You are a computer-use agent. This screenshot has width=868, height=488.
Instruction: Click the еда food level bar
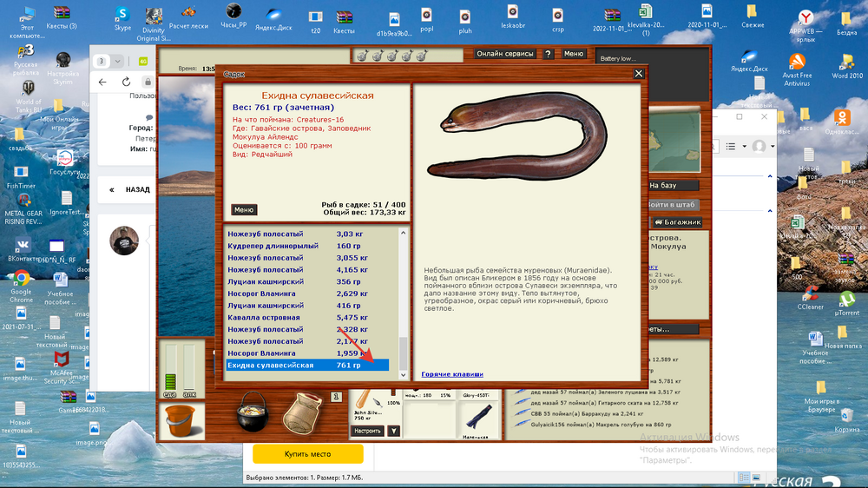[x=170, y=367]
